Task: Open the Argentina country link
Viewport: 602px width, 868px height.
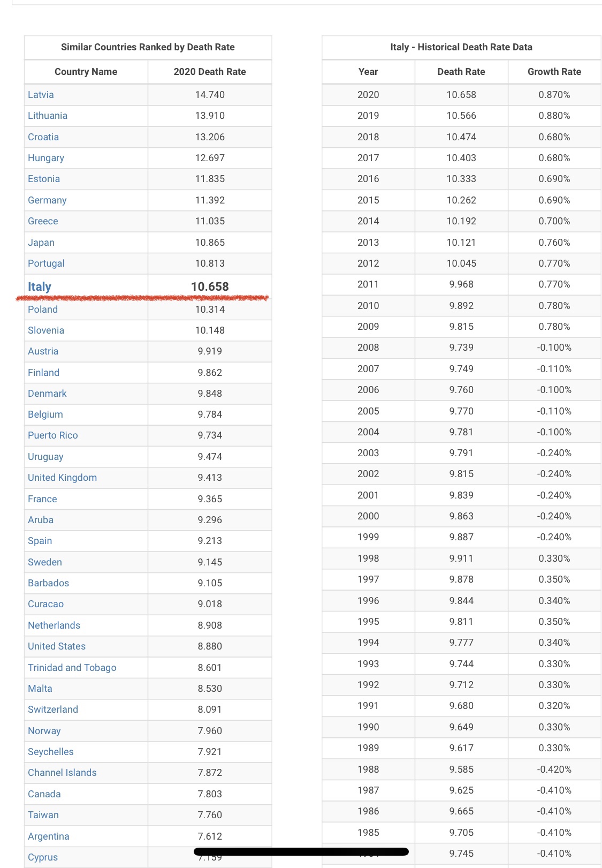Action: coord(49,836)
